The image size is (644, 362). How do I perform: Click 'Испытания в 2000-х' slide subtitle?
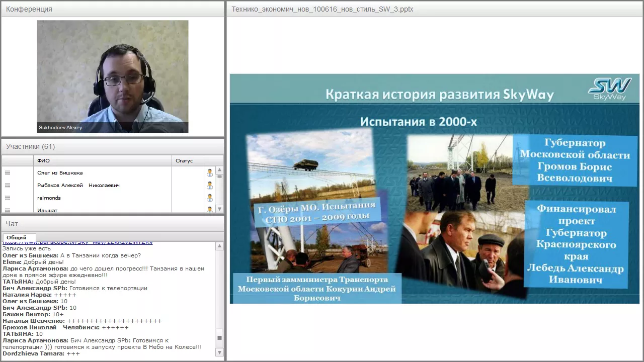[x=419, y=122]
